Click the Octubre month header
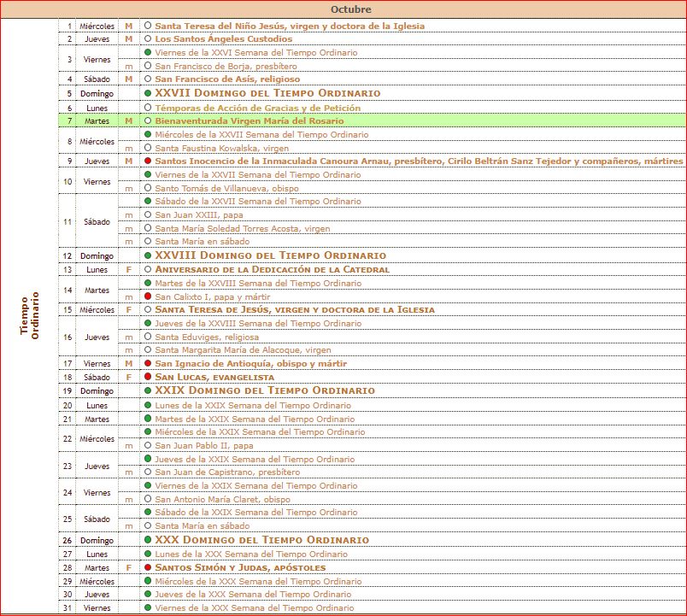Viewport: 687px width, 616px height. click(x=350, y=9)
